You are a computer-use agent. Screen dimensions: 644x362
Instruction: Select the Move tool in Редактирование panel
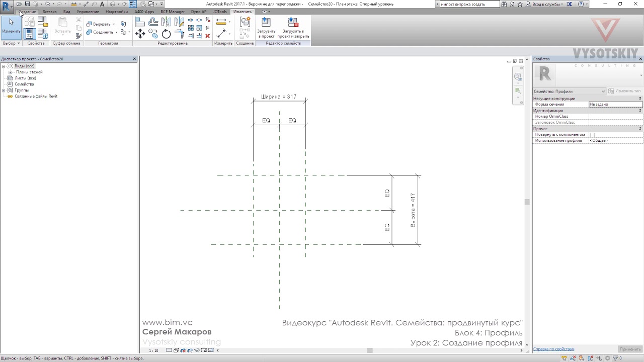click(140, 34)
